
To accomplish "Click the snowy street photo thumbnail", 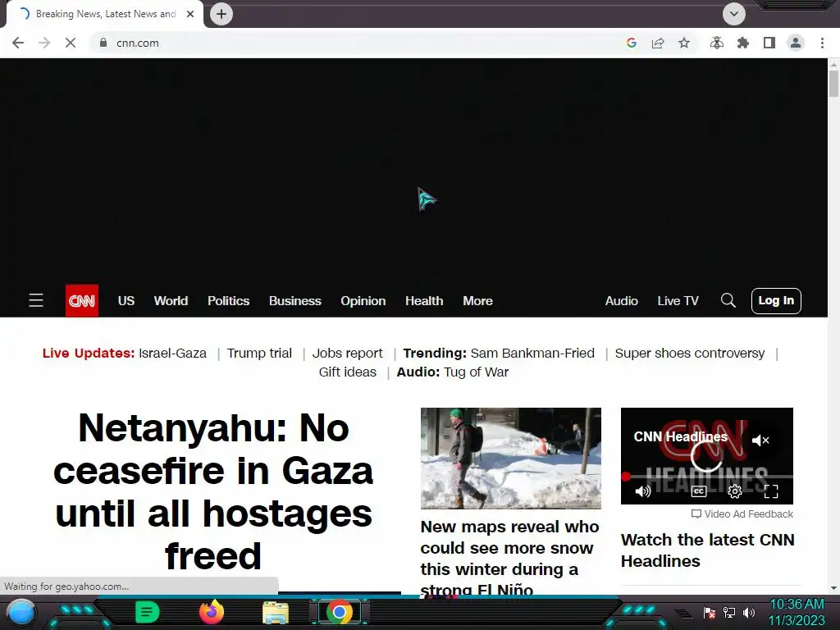I will point(510,458).
